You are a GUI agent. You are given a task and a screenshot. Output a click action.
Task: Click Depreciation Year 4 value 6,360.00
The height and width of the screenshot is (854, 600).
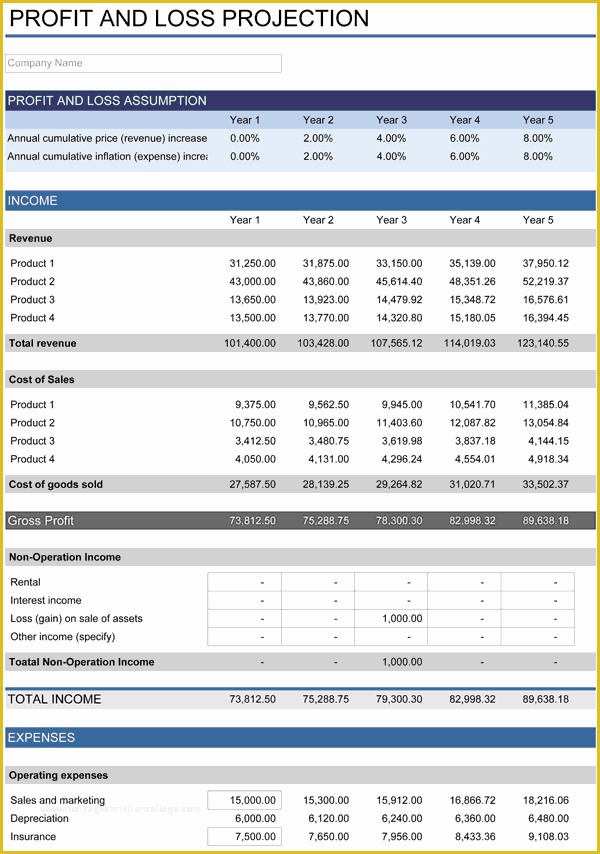point(475,819)
